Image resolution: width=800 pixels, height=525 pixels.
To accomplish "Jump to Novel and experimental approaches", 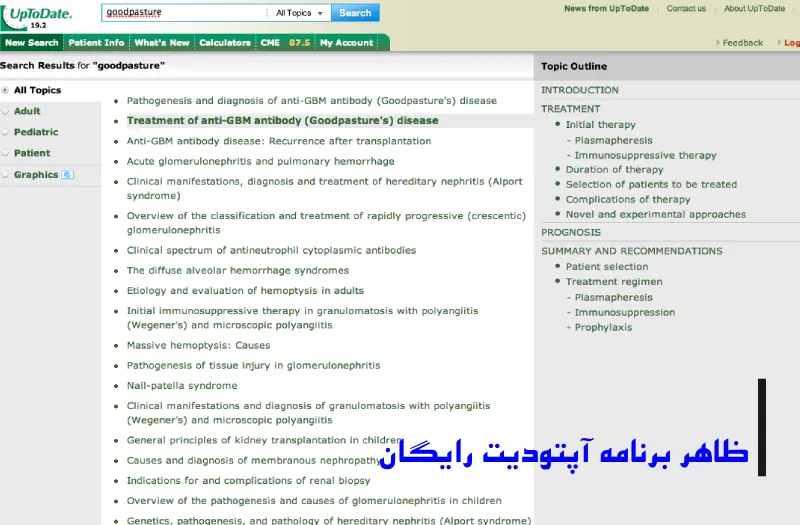I will click(x=656, y=214).
